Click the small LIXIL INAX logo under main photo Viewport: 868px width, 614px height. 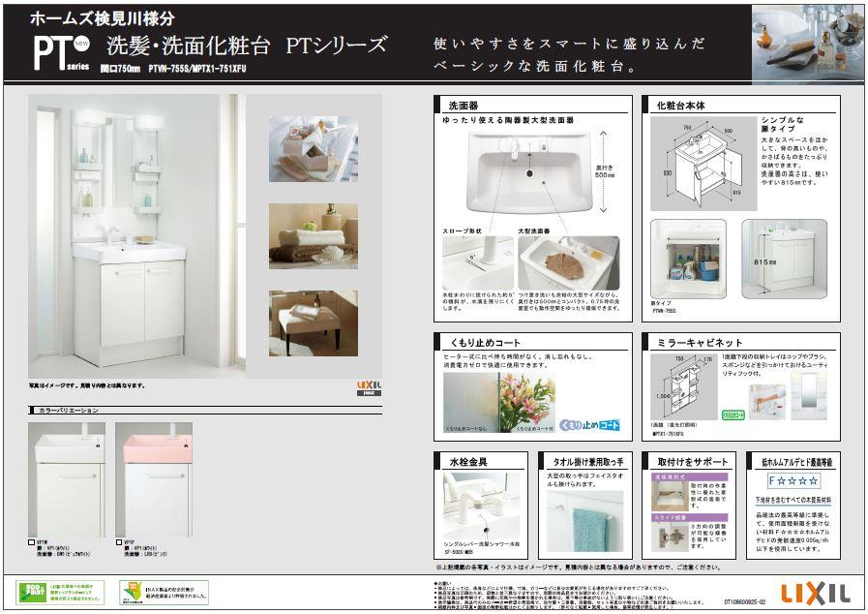[369, 387]
